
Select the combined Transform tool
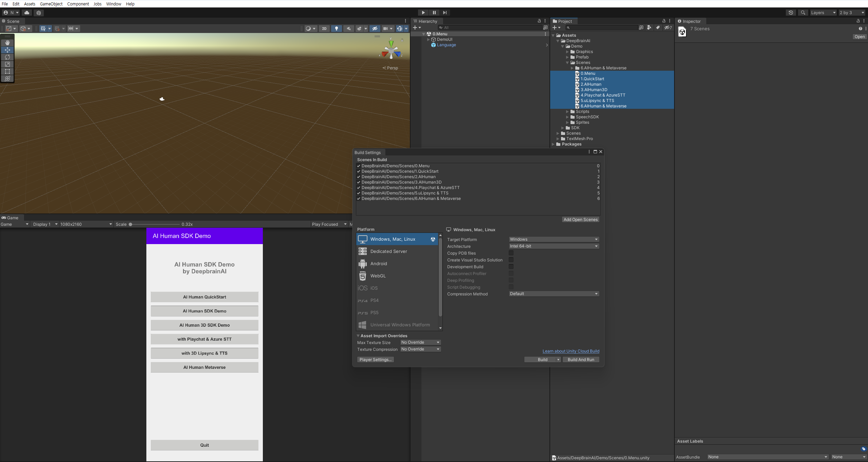[7, 79]
